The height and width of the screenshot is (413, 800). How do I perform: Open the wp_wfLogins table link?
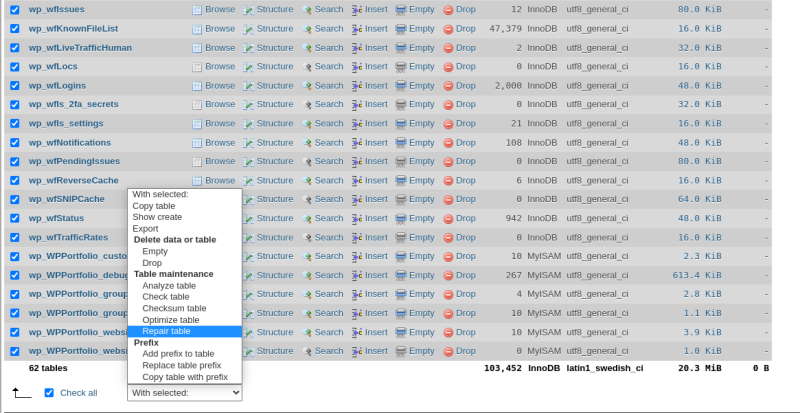click(57, 85)
